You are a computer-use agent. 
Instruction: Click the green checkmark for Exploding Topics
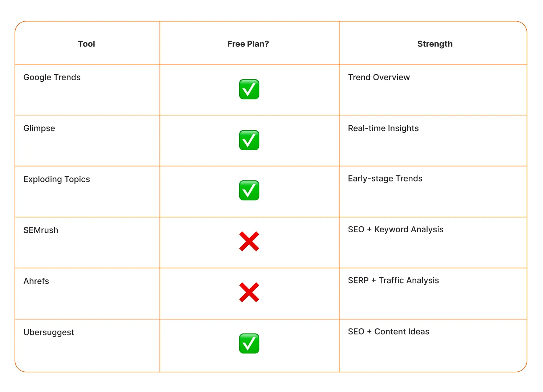249,190
